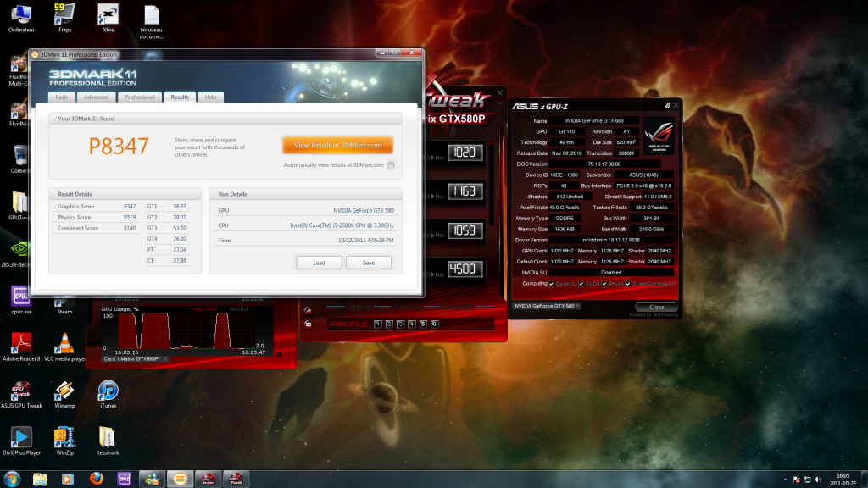868x488 pixels.
Task: Select profile 4 in GPU Tweak
Action: coord(412,324)
